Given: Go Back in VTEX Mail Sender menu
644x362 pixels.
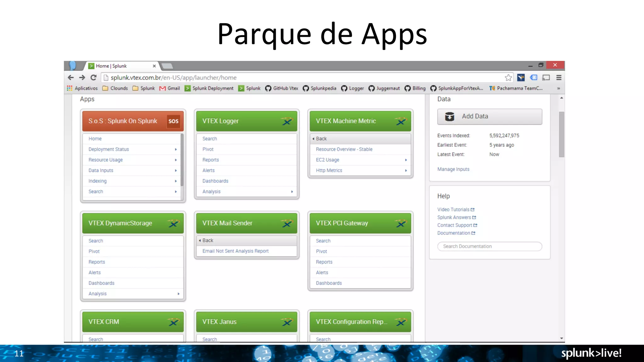Looking at the screenshot, I should tap(247, 240).
